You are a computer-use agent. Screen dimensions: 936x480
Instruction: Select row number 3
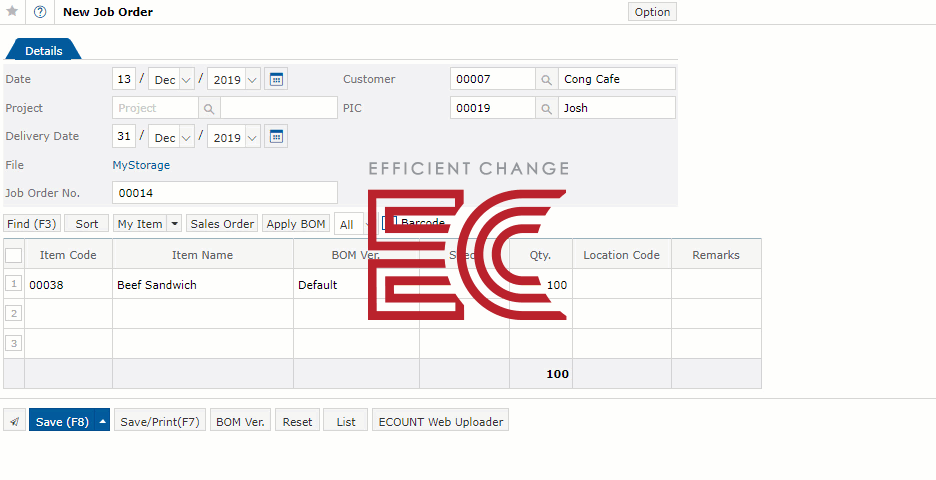click(x=14, y=343)
